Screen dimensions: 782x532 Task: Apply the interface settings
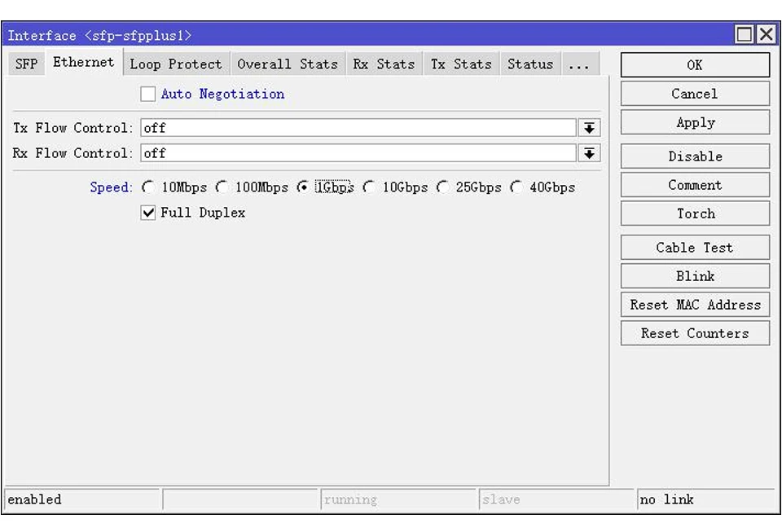coord(695,123)
